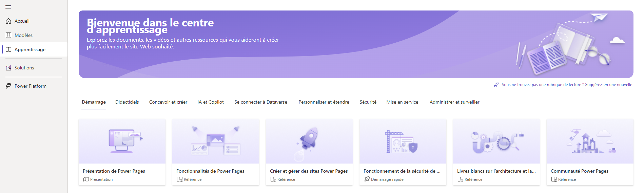The height and width of the screenshot is (193, 644).
Task: Click the Accueil home icon
Action: 8,21
